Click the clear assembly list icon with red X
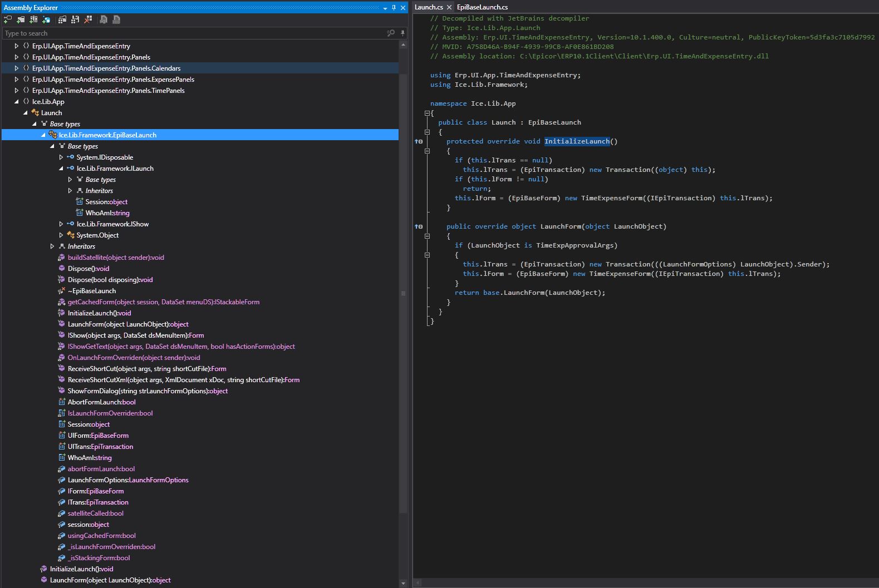Image resolution: width=879 pixels, height=588 pixels. 88,19
